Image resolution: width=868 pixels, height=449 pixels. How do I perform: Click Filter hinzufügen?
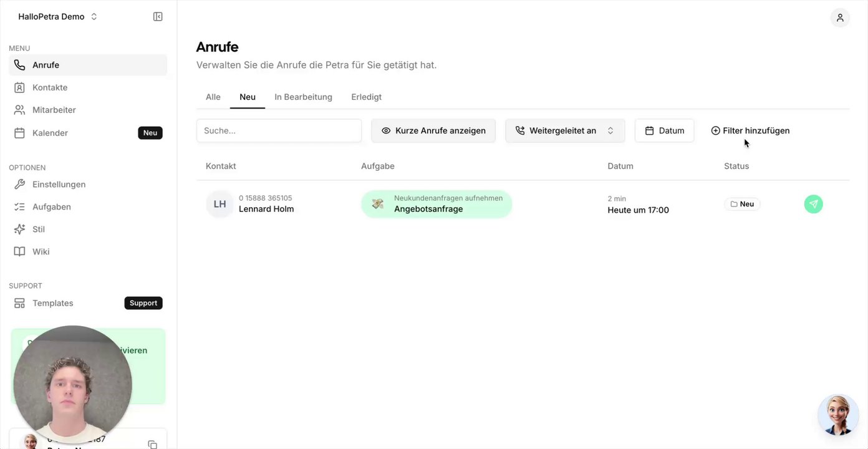[x=750, y=130]
